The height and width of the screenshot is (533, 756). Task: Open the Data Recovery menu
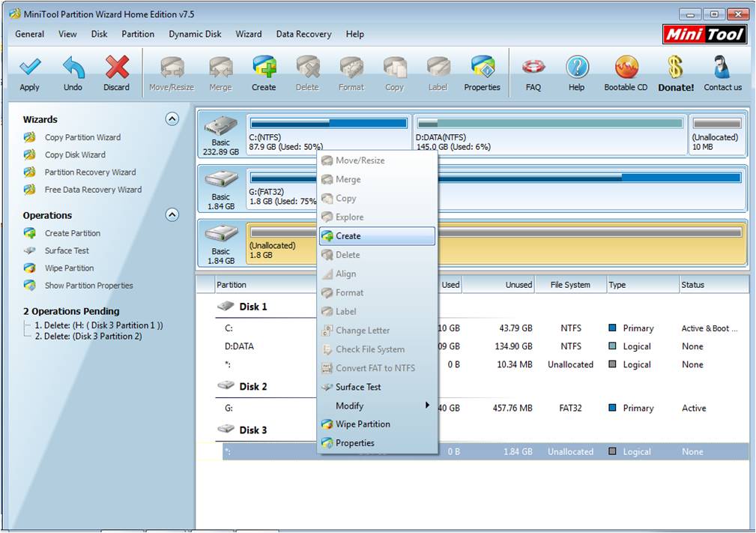pyautogui.click(x=303, y=34)
